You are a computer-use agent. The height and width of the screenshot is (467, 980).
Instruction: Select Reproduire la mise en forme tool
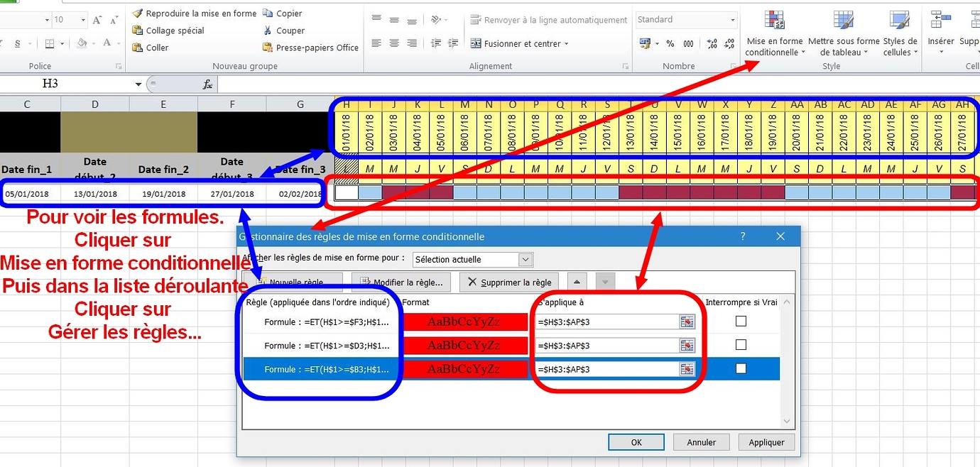point(199,12)
